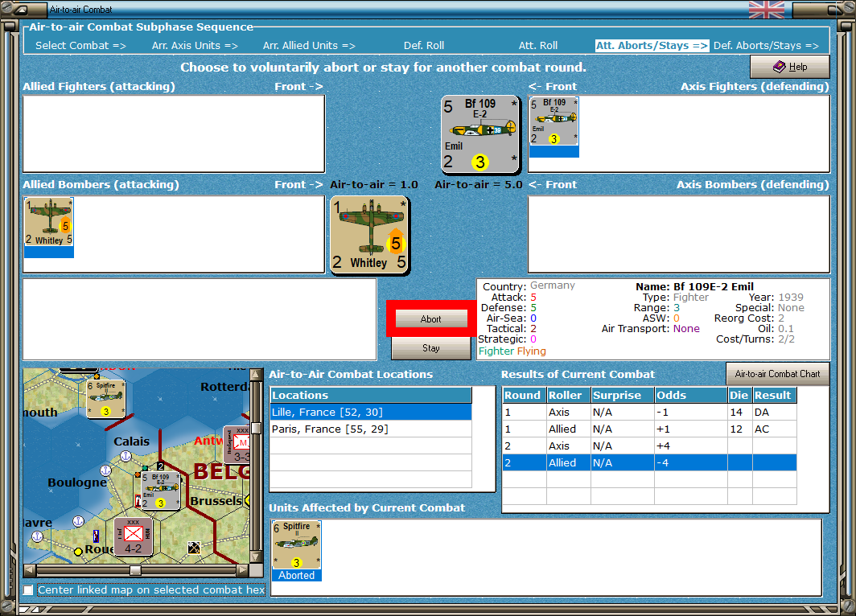The image size is (856, 616).
Task: Click the map's horizontal scrollbar thumb
Action: tap(135, 570)
